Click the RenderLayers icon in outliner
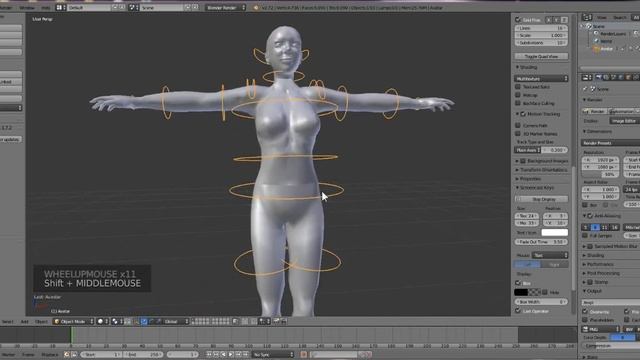This screenshot has height=360, width=640. click(x=596, y=34)
